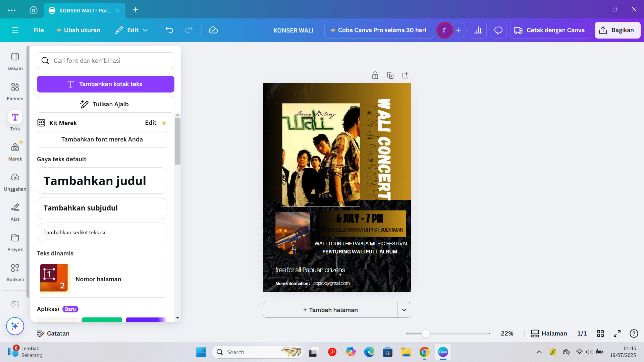Open the Elemen sidebar panel
This screenshot has width=644, height=362.
15,92
